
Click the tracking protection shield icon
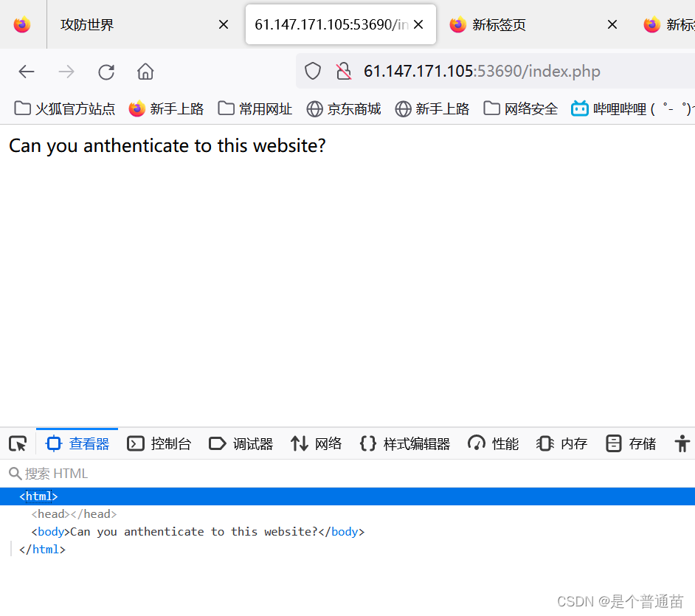coord(312,70)
